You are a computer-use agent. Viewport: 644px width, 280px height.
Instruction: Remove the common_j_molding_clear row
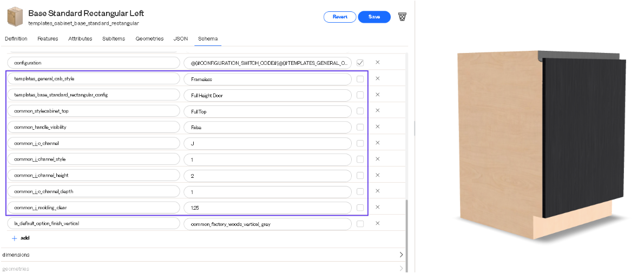377,207
